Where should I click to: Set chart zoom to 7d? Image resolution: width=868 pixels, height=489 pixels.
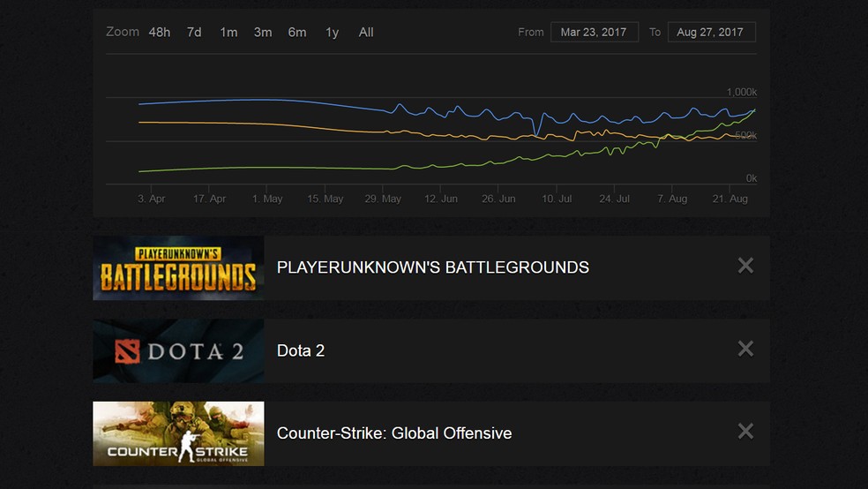(x=194, y=32)
